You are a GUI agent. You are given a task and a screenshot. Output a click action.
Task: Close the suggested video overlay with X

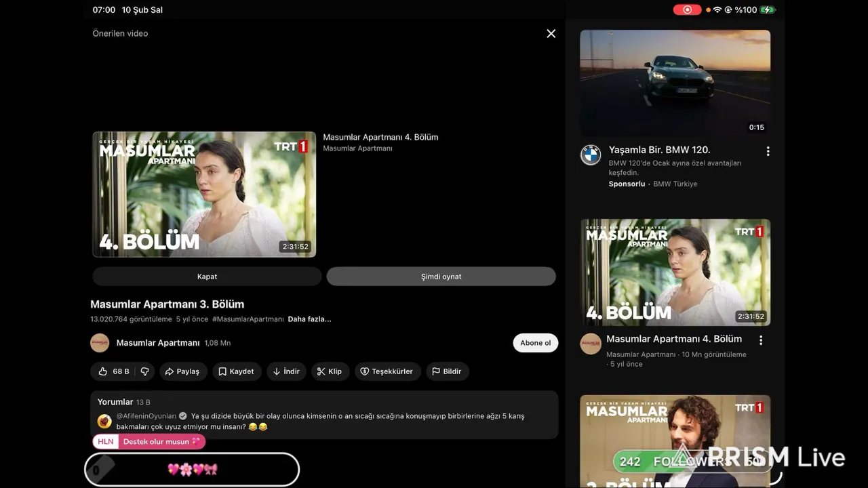(551, 33)
